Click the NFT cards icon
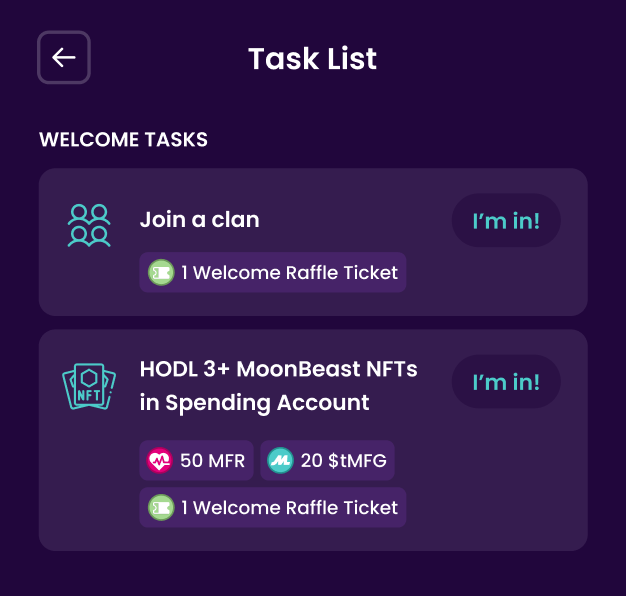This screenshot has height=596, width=626. point(89,386)
